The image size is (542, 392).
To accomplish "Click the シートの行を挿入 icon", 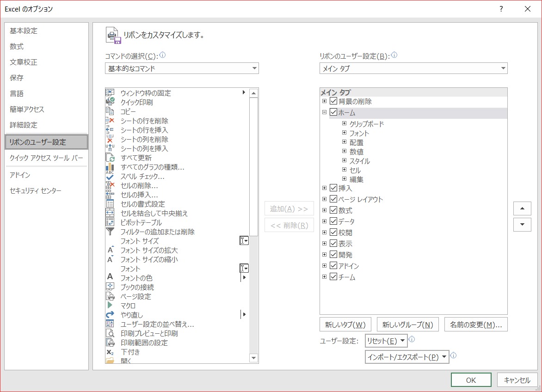I will tap(110, 129).
